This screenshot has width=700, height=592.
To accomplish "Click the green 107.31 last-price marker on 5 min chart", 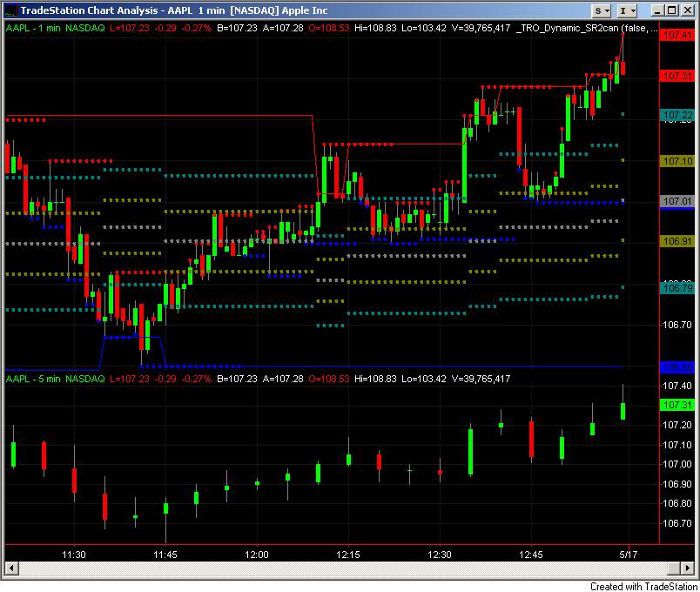I will (677, 405).
